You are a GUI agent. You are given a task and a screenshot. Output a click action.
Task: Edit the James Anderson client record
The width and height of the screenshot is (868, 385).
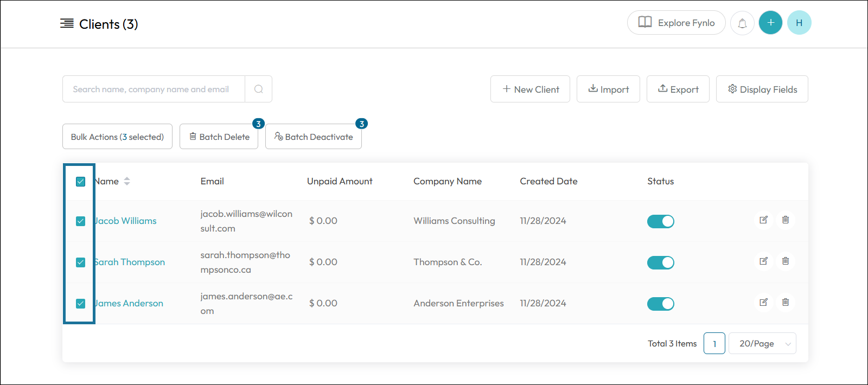click(763, 302)
